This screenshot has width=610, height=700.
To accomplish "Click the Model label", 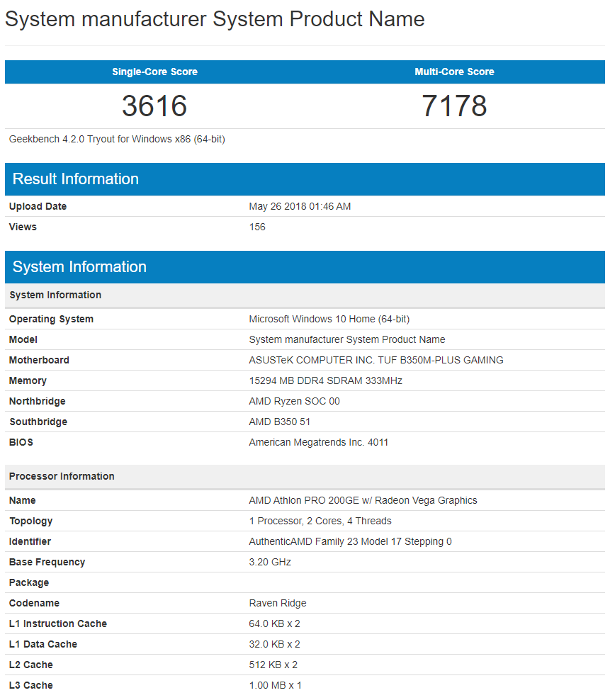I will tap(23, 340).
